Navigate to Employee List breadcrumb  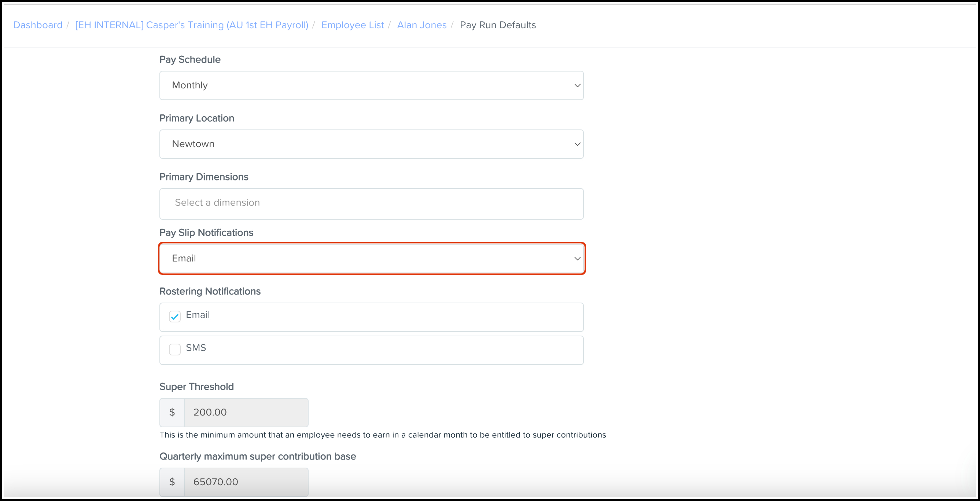coord(352,25)
